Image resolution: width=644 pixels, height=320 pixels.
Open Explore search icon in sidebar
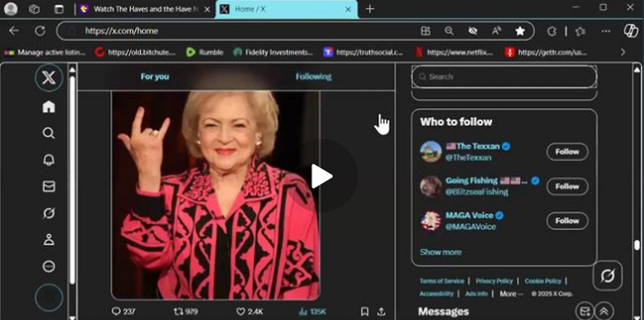[49, 133]
